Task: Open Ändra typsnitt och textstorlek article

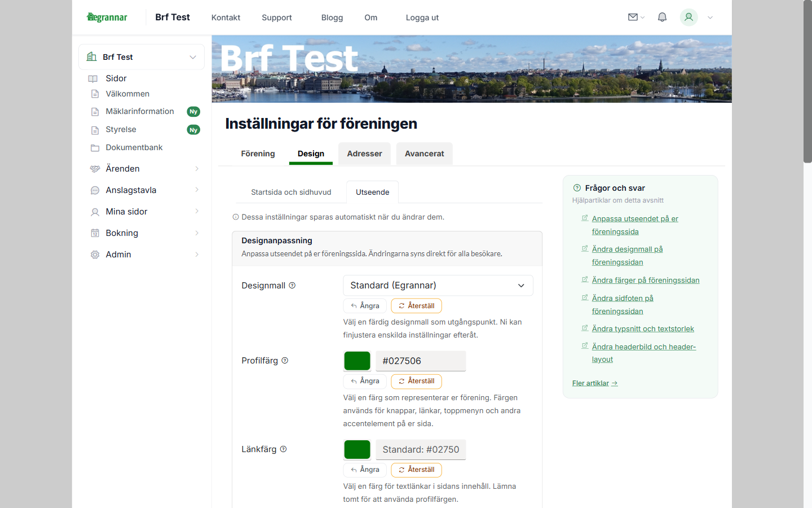Action: coord(643,329)
